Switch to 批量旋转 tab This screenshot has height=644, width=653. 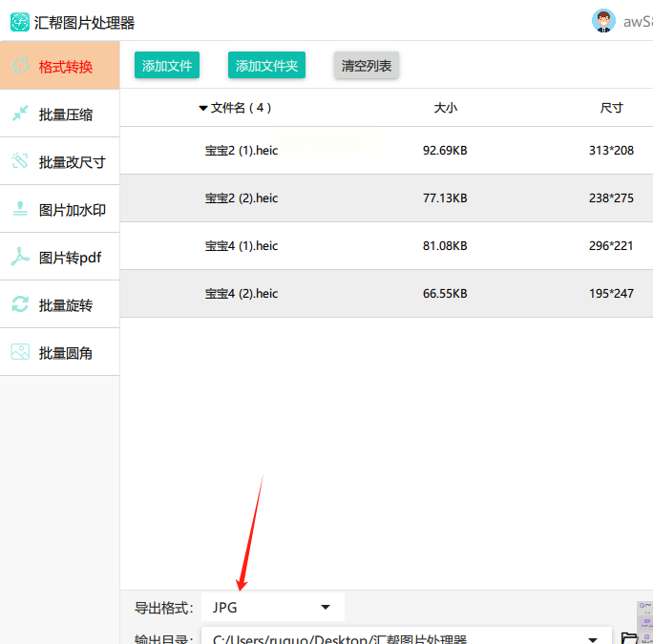pos(60,304)
